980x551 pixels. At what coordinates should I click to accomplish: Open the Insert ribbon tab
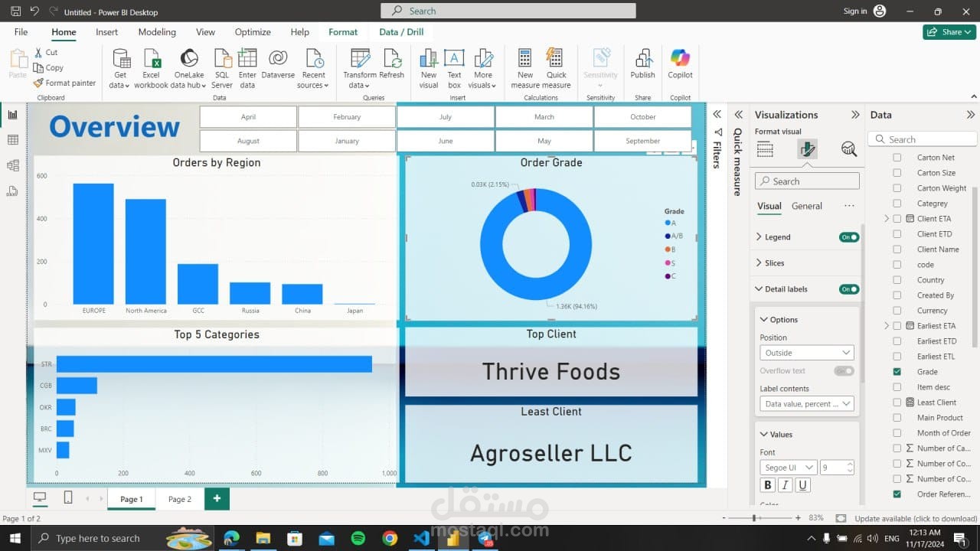[106, 32]
